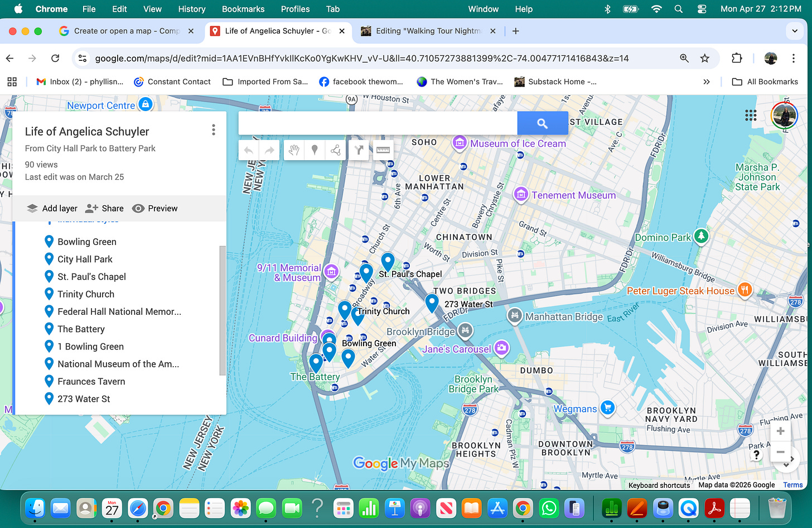Open the Google apps grid
The image size is (812, 528).
751,116
